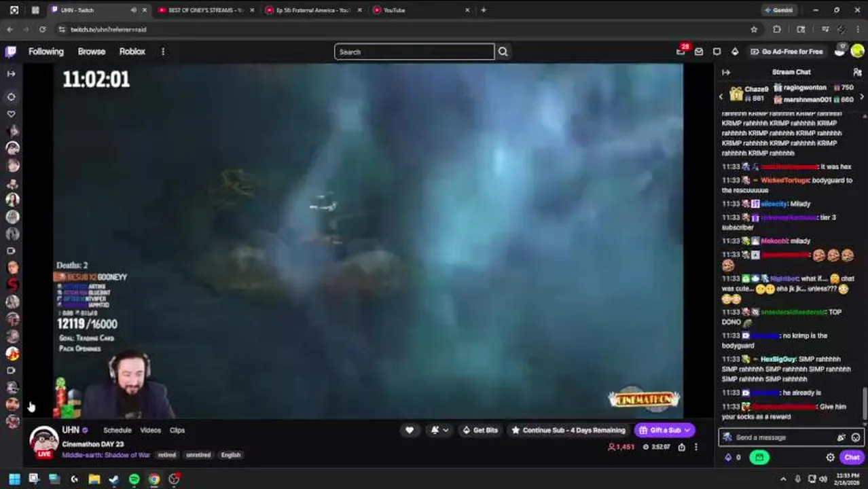This screenshot has height=489, width=868.
Task: Click HexBigGuy's username in chat
Action: point(778,359)
